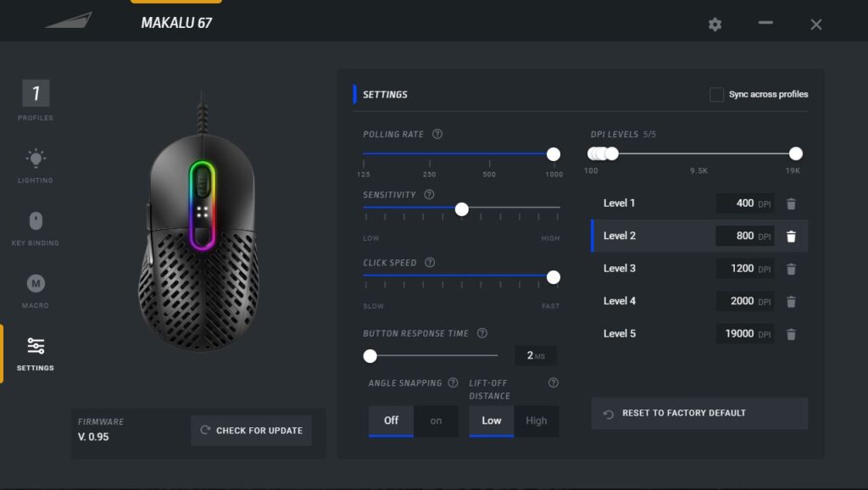Click the Polling Rate help icon
Screen dimensions: 868x490
[x=437, y=134]
